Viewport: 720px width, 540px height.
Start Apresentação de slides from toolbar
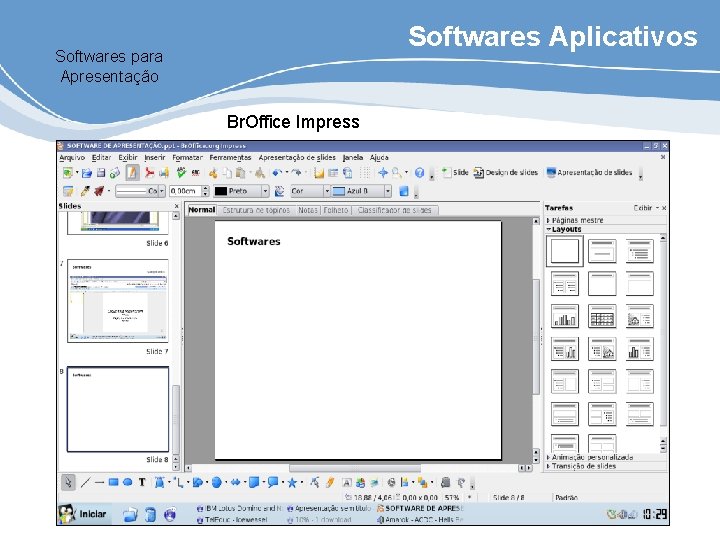589,173
